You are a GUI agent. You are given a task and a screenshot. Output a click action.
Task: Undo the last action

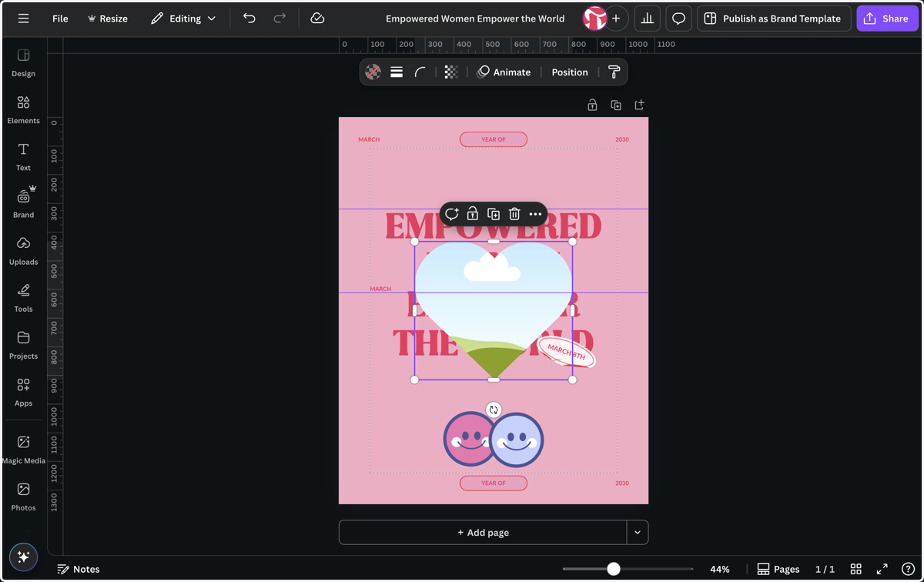[249, 18]
